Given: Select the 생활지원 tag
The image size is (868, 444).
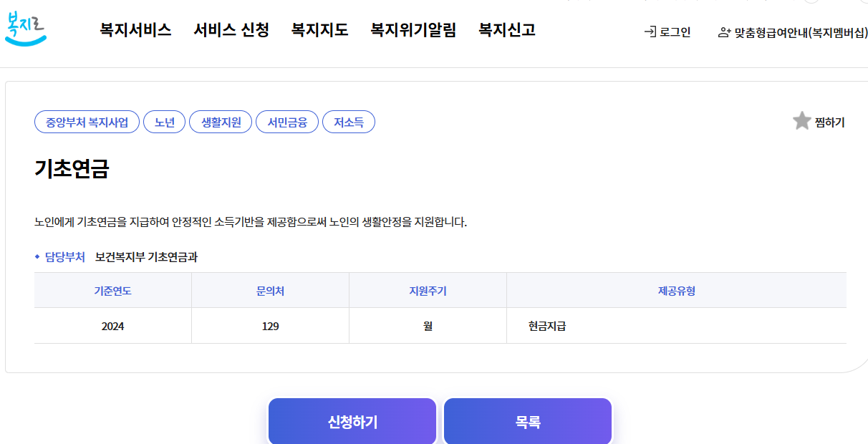Looking at the screenshot, I should (220, 122).
